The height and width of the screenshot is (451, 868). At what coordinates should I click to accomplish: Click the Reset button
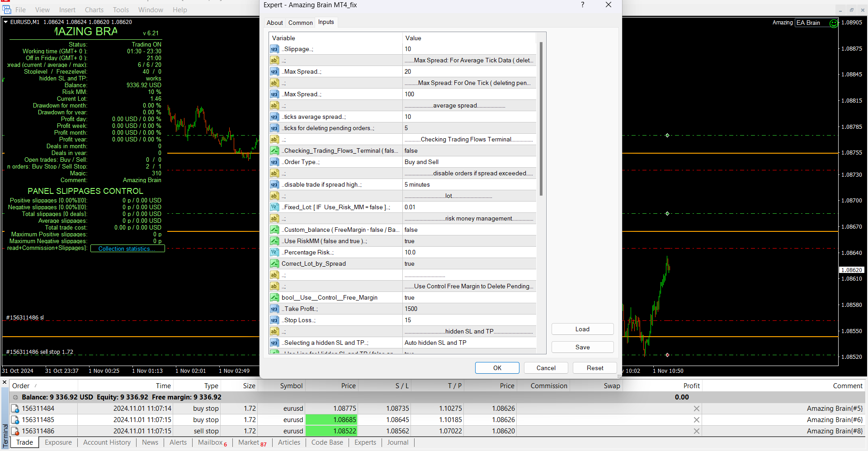point(594,368)
